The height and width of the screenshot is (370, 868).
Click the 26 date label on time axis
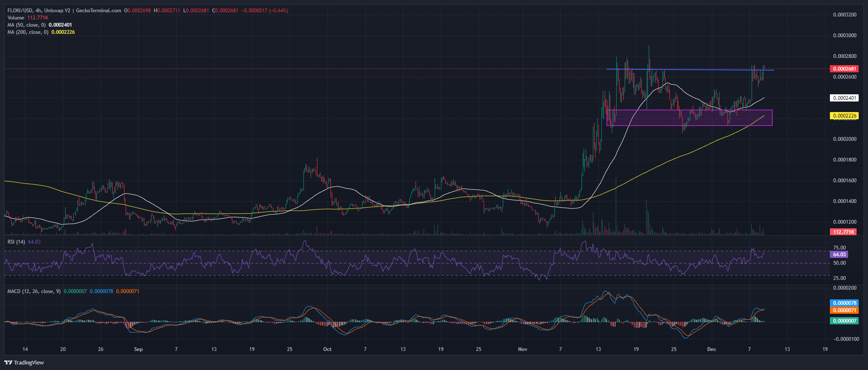coord(101,349)
